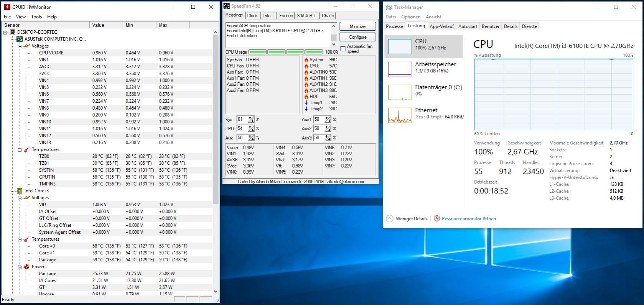Click the Aux fan speed percentage field
The height and width of the screenshot is (305, 644).
[x=242, y=138]
